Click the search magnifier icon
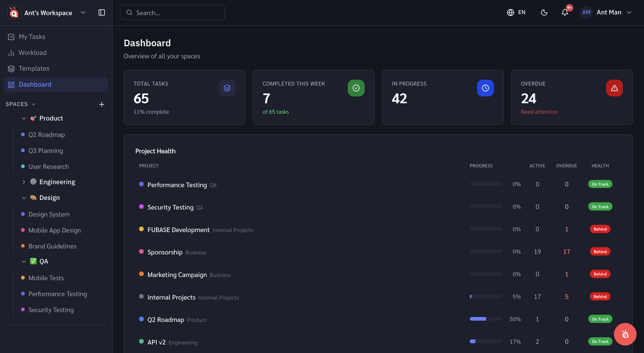The image size is (644, 353). pos(129,13)
